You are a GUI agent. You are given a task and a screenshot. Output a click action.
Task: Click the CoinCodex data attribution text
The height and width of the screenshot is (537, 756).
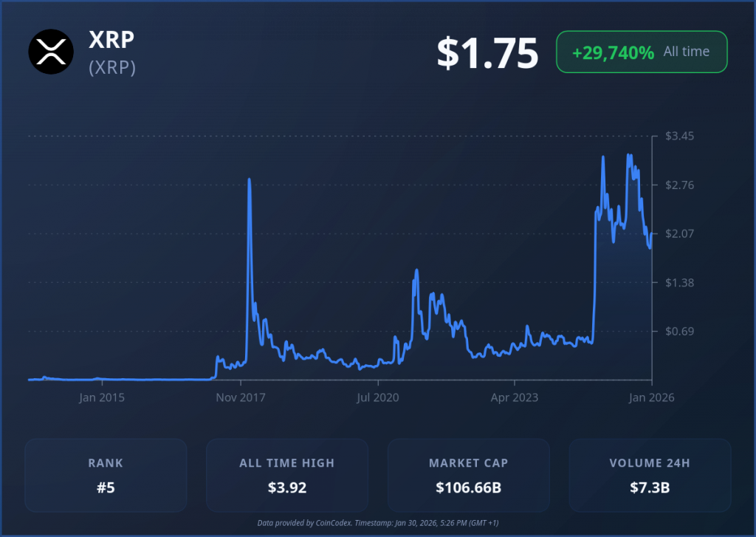378,523
